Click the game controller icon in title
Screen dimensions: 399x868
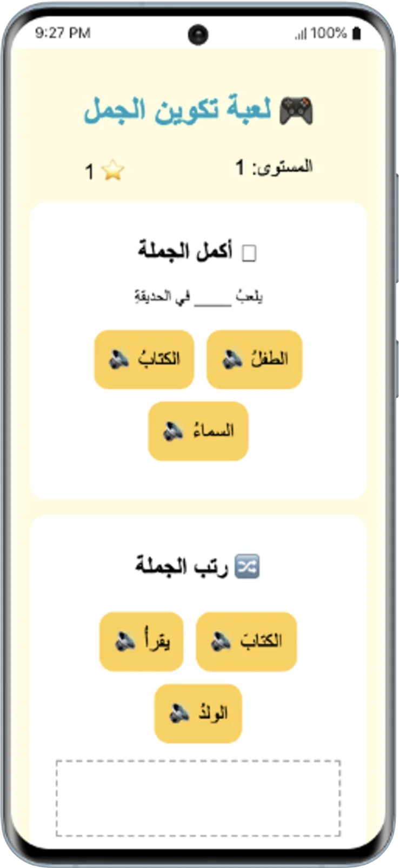(296, 110)
